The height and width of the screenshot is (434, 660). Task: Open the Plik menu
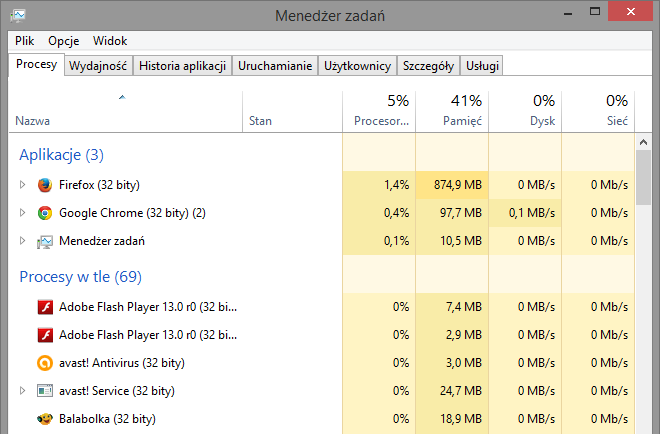[x=25, y=41]
